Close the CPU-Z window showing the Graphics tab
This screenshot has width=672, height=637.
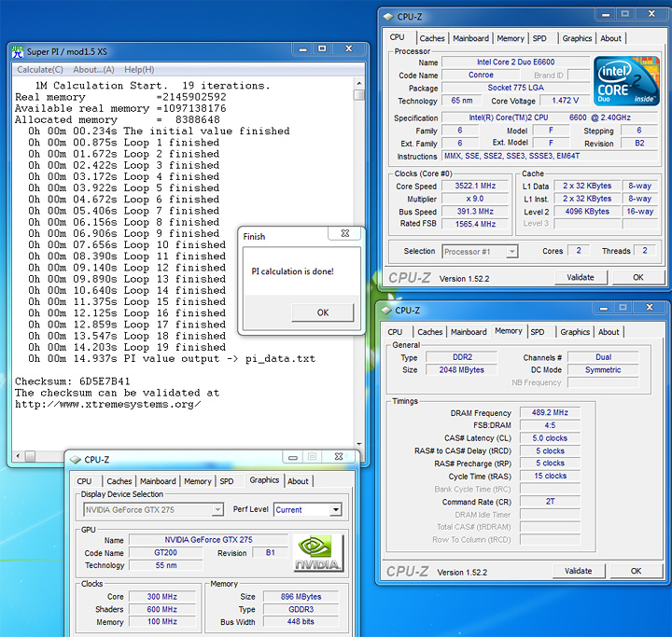click(337, 457)
